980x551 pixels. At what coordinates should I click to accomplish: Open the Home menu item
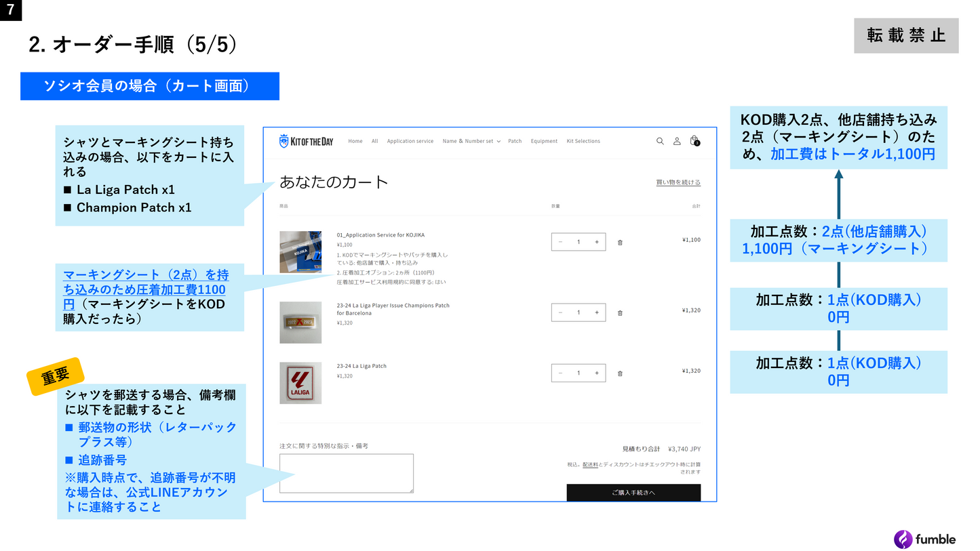click(355, 141)
